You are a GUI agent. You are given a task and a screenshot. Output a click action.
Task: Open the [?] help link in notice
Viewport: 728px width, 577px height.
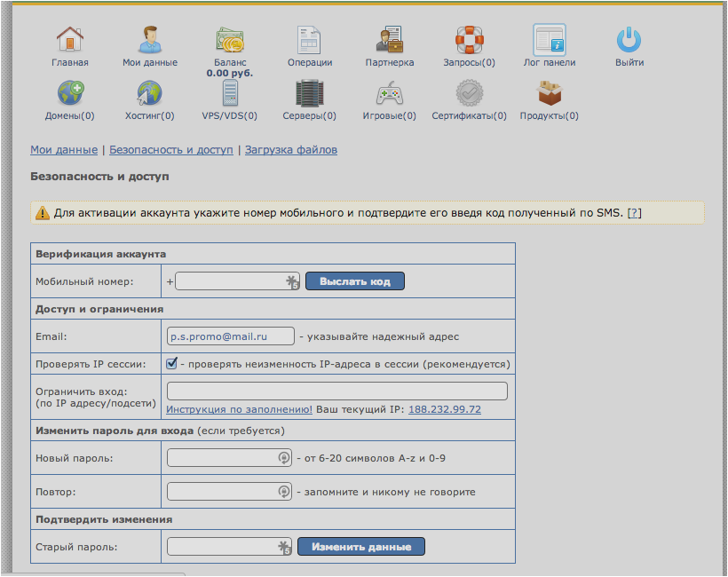coord(634,213)
